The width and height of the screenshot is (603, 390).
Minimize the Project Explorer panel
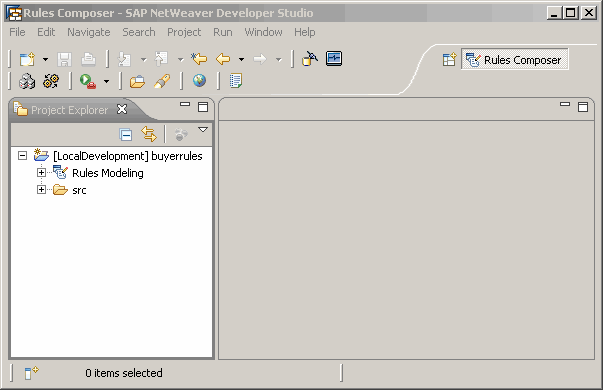coord(185,104)
